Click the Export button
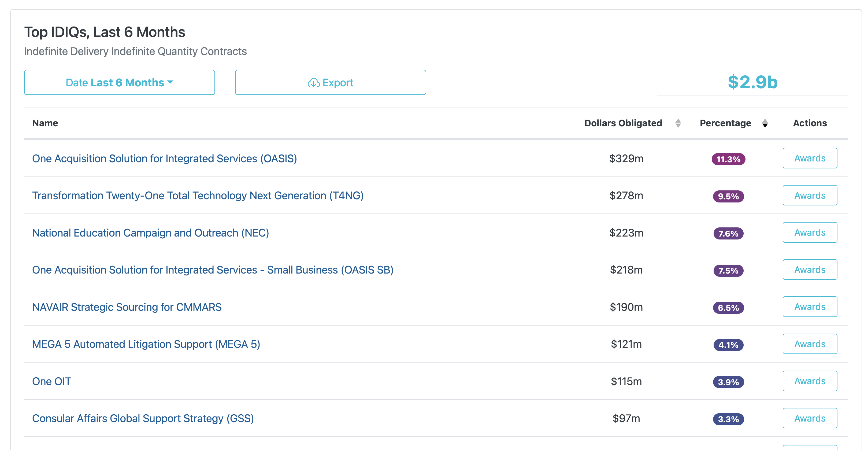This screenshot has height=450, width=868. (331, 82)
